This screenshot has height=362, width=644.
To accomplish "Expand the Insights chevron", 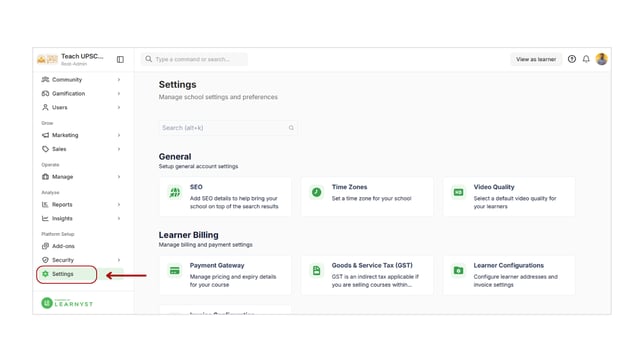I will (x=119, y=218).
